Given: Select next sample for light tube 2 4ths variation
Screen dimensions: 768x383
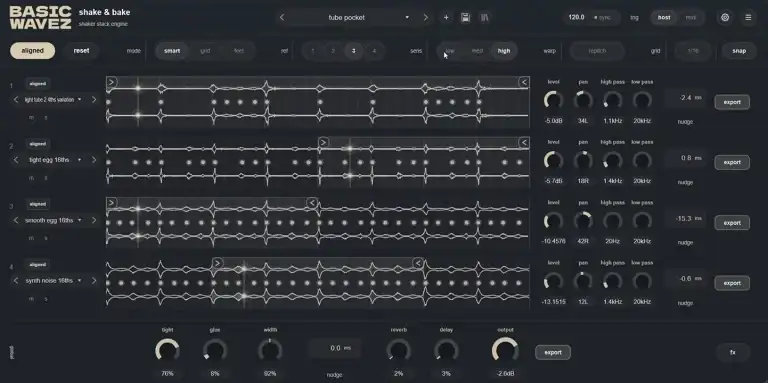Looking at the screenshot, I should [x=94, y=99].
